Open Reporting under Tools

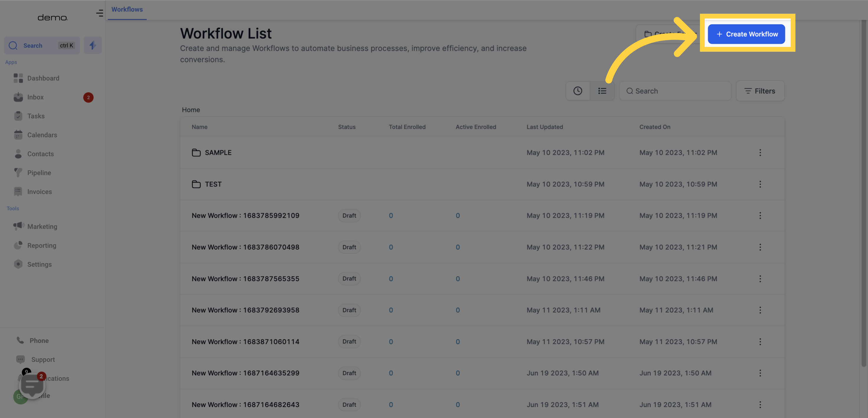tap(42, 245)
